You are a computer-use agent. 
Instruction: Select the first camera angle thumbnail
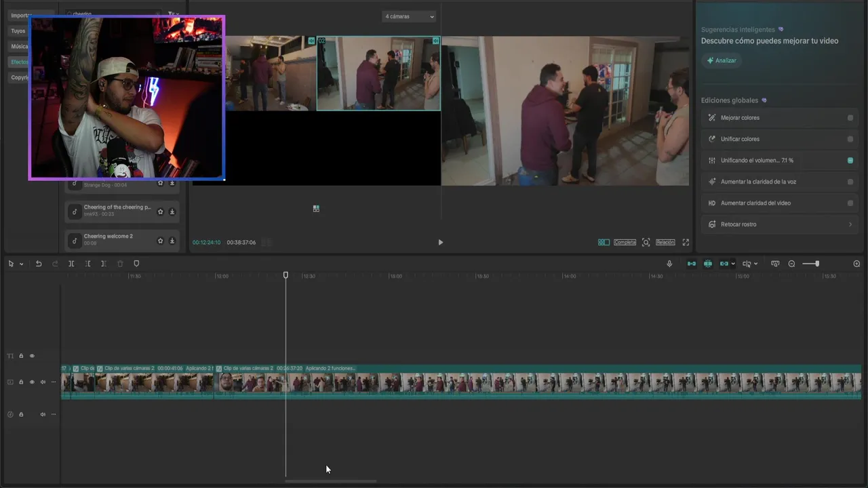click(270, 73)
